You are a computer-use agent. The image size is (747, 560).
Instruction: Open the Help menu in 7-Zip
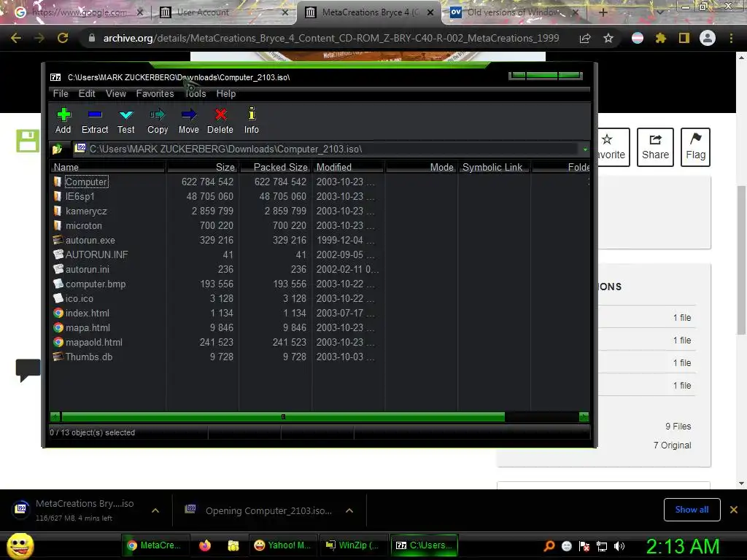pyautogui.click(x=226, y=94)
